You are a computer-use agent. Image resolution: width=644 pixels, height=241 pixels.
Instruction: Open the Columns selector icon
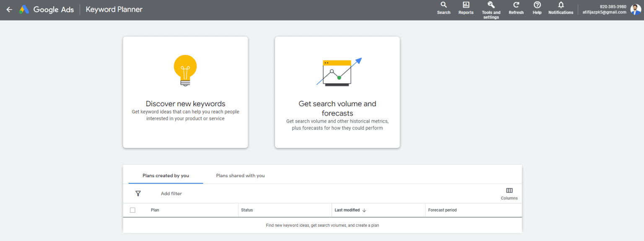(x=509, y=191)
